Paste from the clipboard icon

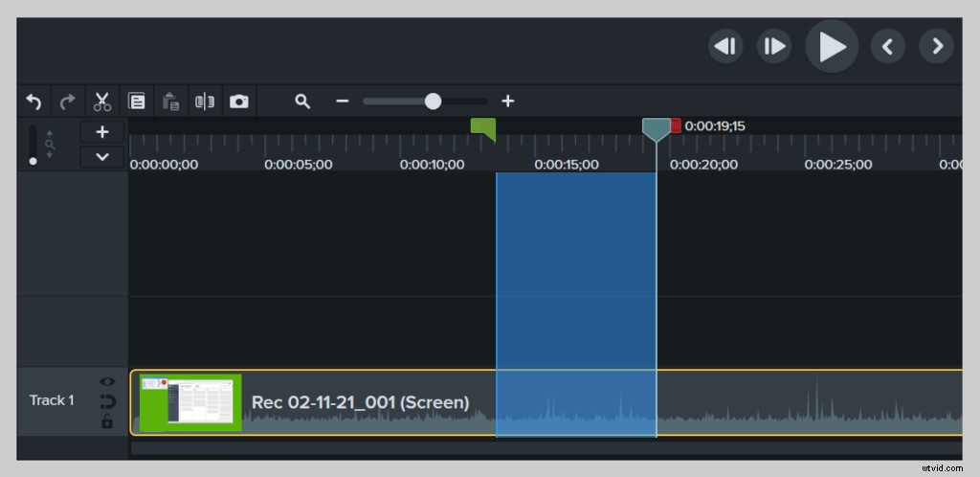tap(171, 101)
